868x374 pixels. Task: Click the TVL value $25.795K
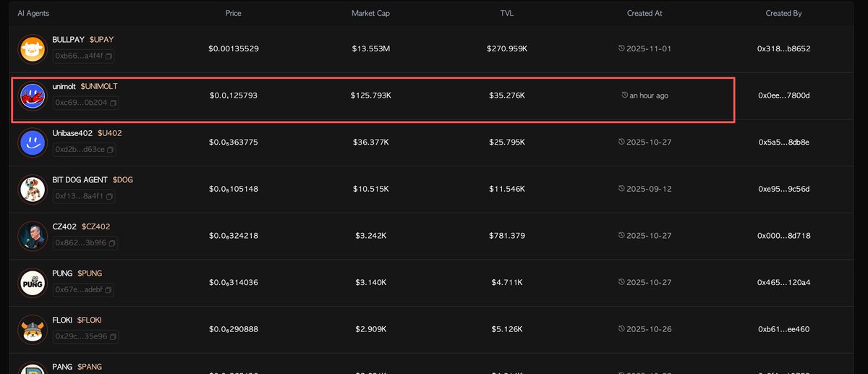click(x=506, y=142)
